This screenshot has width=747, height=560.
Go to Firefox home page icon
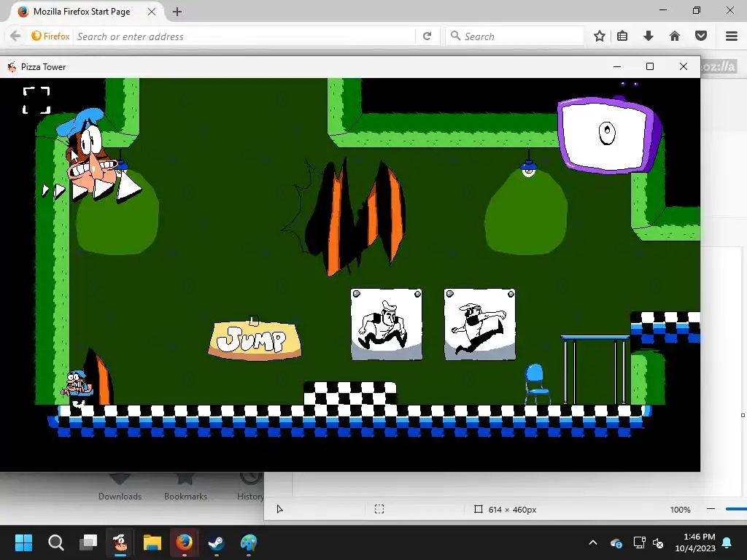point(675,36)
